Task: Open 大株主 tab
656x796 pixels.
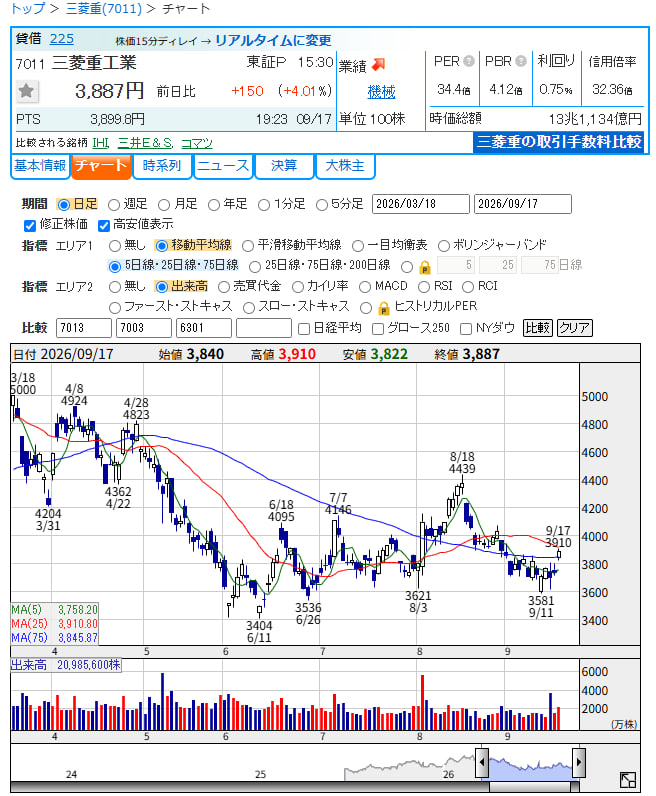Action: click(x=345, y=166)
